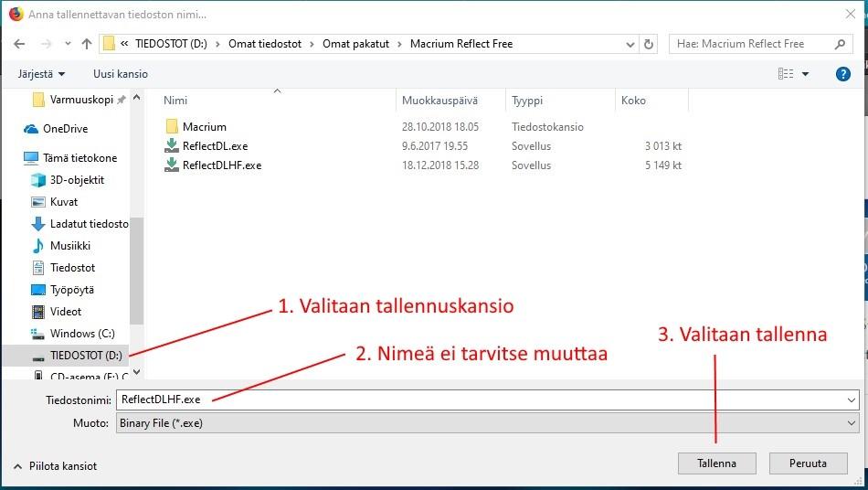Sort by Muokkauspäivä column
This screenshot has width=868, height=490.
[439, 101]
